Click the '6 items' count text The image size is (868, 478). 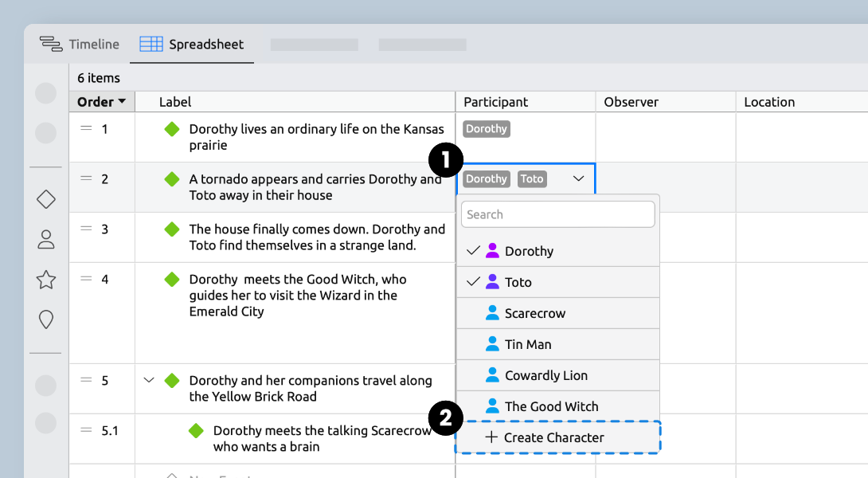pyautogui.click(x=99, y=78)
